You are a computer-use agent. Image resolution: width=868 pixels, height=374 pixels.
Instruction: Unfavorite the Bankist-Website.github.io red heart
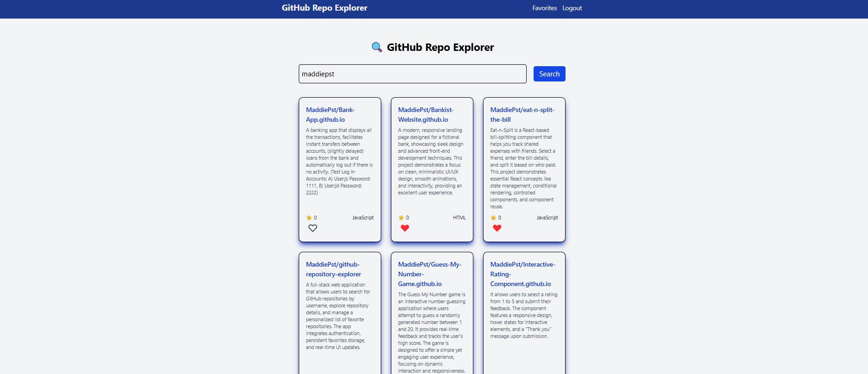[x=405, y=228]
